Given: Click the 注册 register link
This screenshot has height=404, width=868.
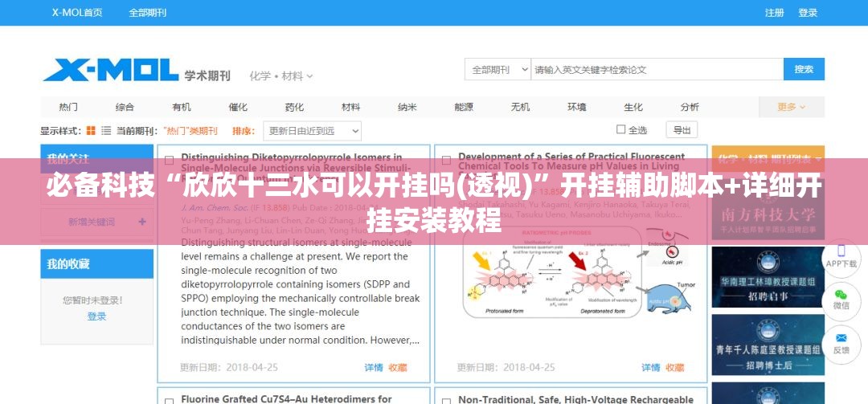Looking at the screenshot, I should tap(775, 12).
